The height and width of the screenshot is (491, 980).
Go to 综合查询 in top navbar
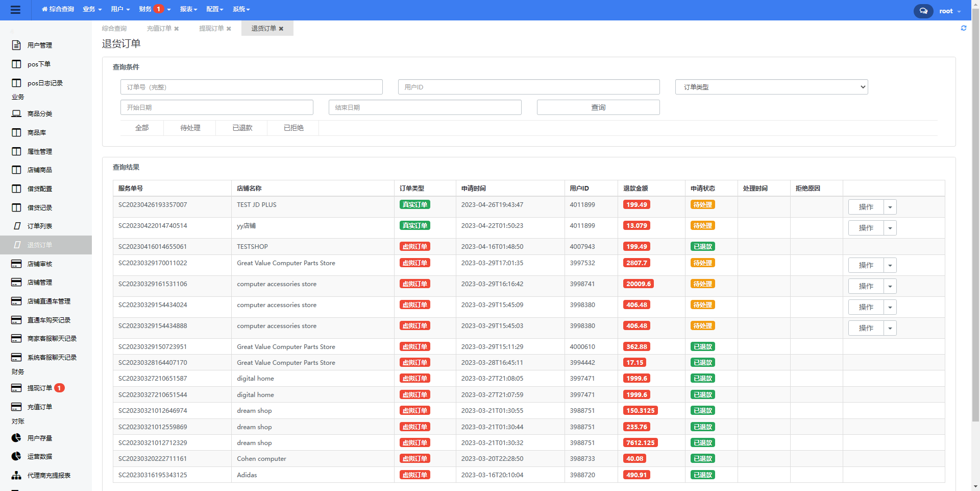click(x=58, y=9)
